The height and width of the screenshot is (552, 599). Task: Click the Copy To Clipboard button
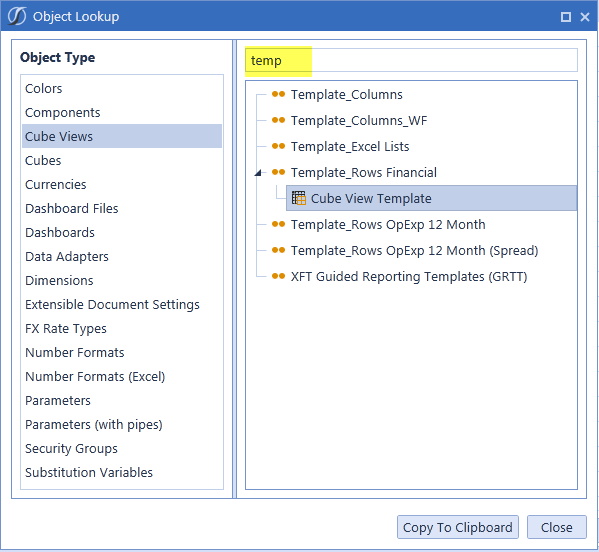click(x=458, y=527)
